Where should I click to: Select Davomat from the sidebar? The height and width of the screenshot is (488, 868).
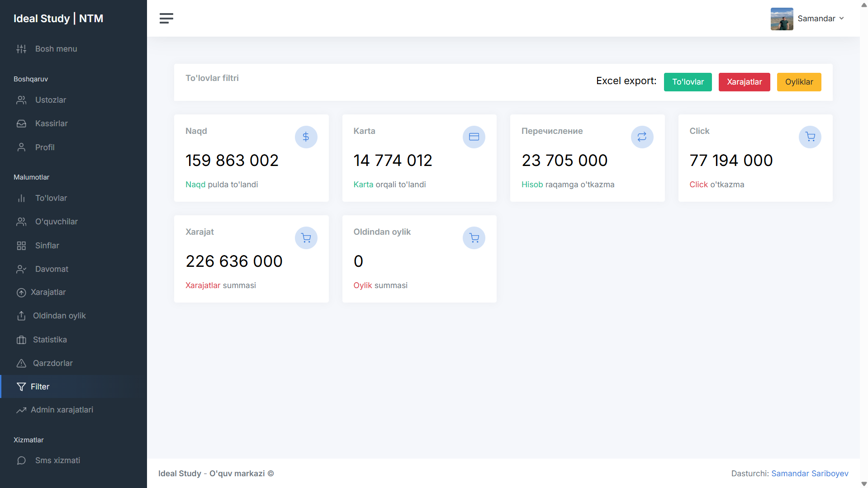click(x=52, y=269)
